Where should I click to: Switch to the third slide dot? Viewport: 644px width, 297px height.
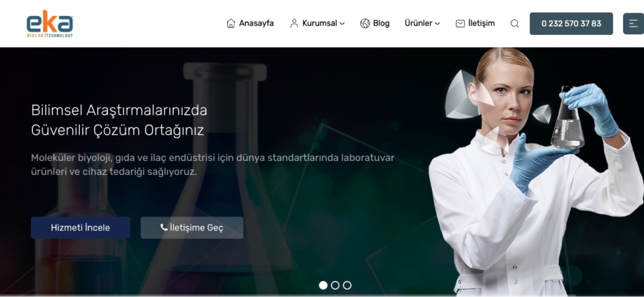point(347,285)
